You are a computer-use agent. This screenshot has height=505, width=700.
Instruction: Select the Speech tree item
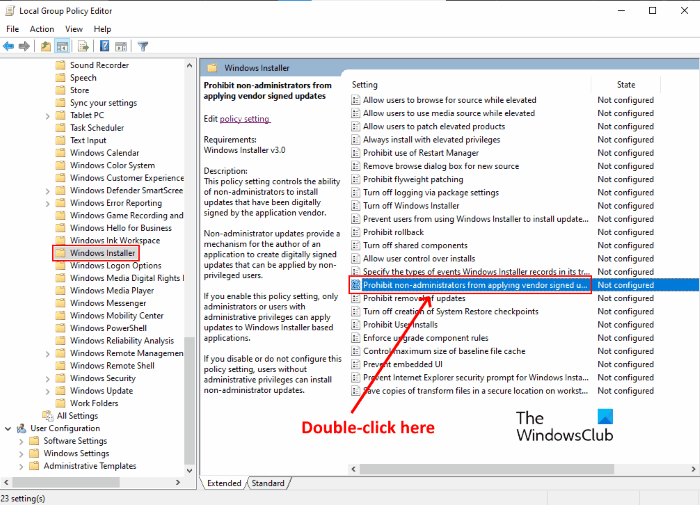[x=83, y=78]
